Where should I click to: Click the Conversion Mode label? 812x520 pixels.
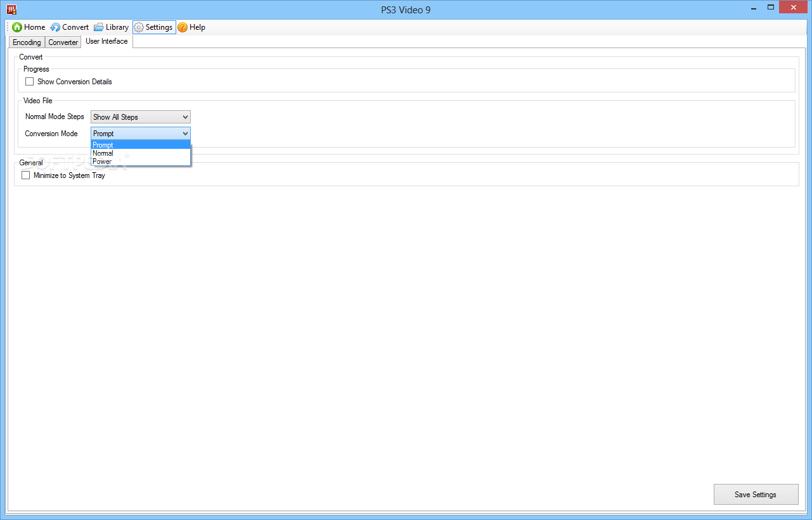pyautogui.click(x=51, y=134)
